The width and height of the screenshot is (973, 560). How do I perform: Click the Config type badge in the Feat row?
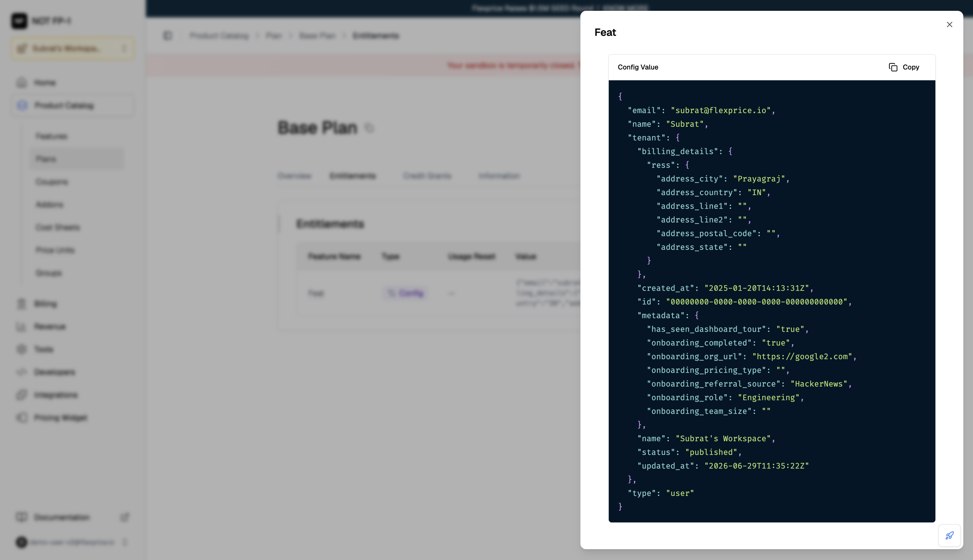coord(405,293)
